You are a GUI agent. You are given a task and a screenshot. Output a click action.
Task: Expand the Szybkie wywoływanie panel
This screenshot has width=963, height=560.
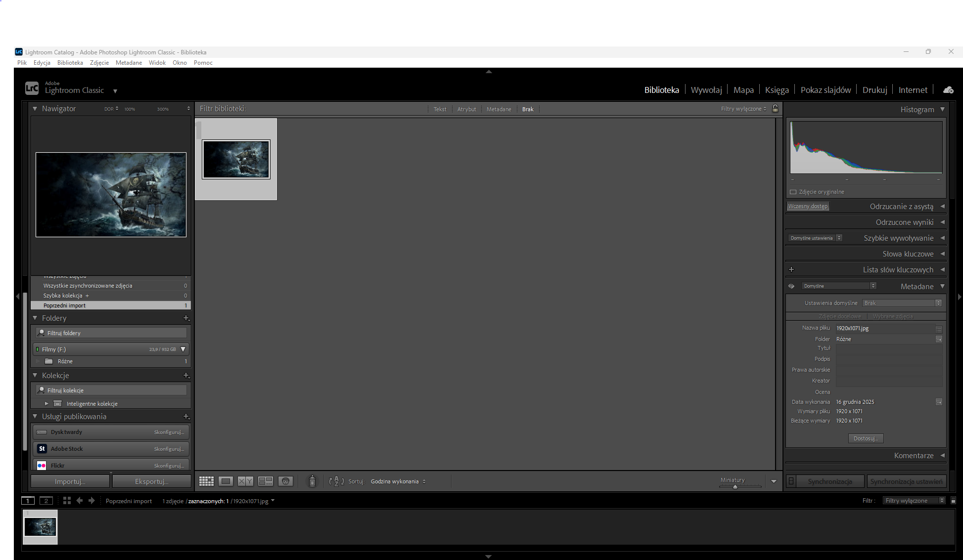coord(942,238)
